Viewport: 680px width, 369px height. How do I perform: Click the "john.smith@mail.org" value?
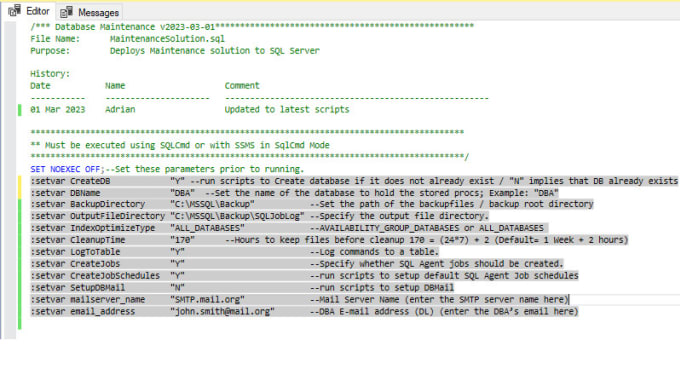point(222,311)
